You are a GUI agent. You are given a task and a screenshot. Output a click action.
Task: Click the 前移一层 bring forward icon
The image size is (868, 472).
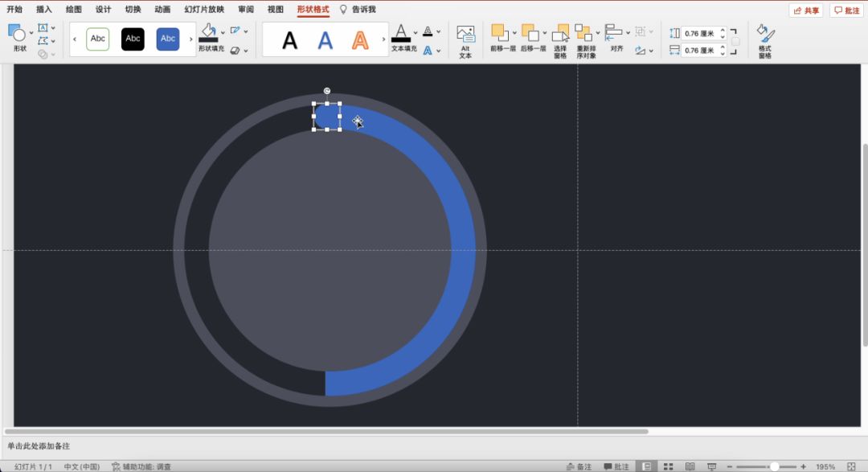(499, 33)
